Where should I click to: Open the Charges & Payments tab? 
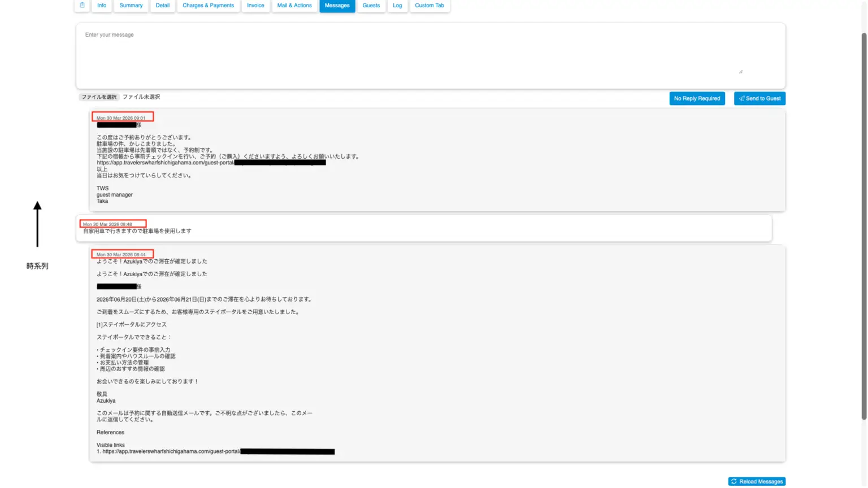(208, 6)
